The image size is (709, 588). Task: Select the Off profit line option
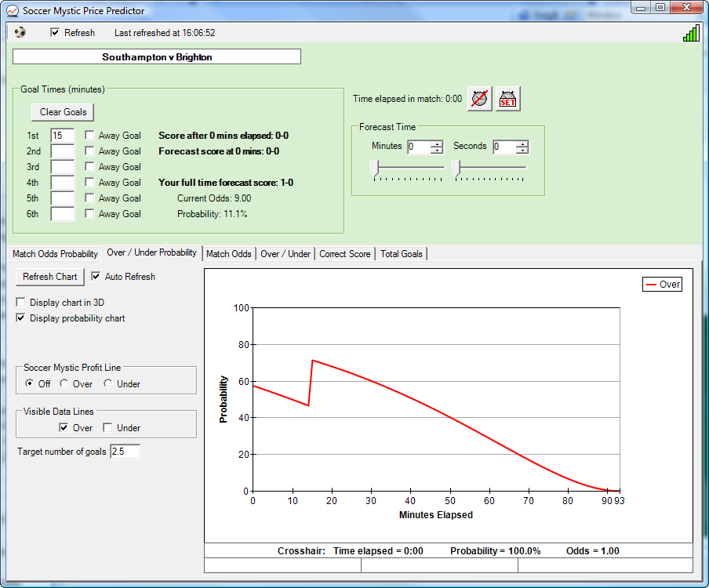(29, 383)
